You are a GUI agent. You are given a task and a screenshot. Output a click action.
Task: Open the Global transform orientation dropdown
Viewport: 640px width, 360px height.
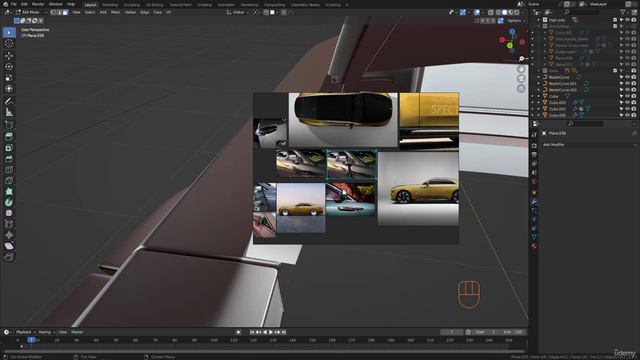pos(237,12)
